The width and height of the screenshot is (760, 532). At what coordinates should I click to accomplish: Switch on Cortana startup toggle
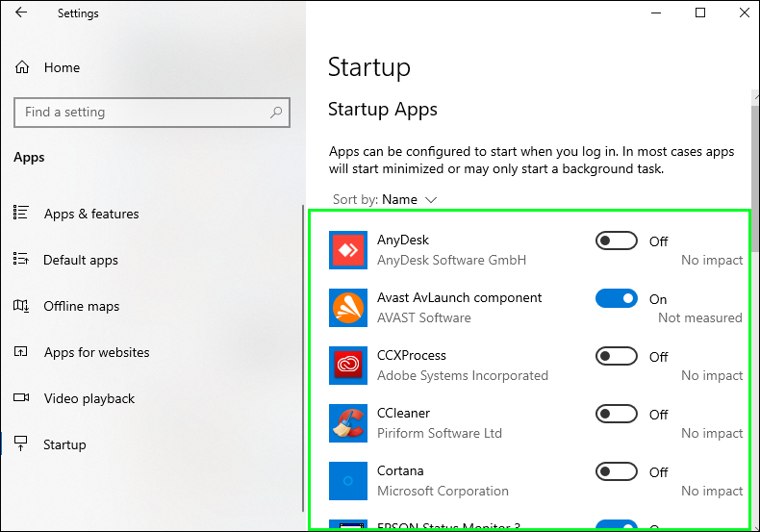(617, 471)
